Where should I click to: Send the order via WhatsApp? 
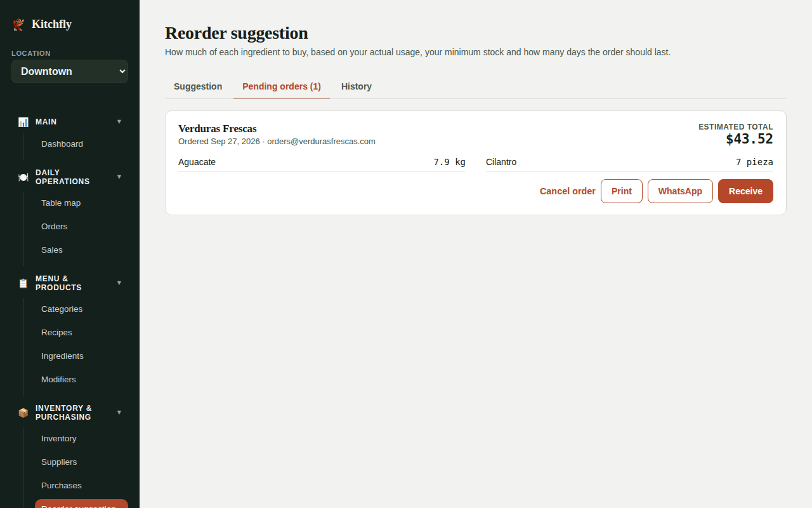680,191
